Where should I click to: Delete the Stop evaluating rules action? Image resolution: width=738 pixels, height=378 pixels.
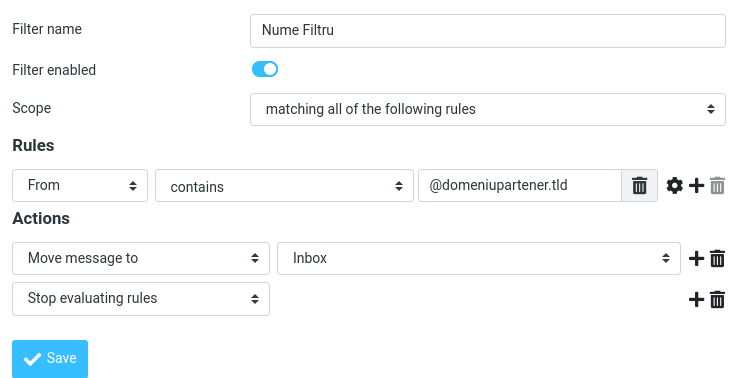pyautogui.click(x=717, y=299)
